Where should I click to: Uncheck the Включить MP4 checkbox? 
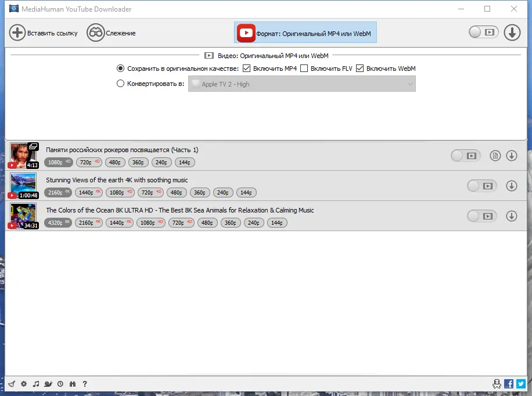click(x=246, y=68)
